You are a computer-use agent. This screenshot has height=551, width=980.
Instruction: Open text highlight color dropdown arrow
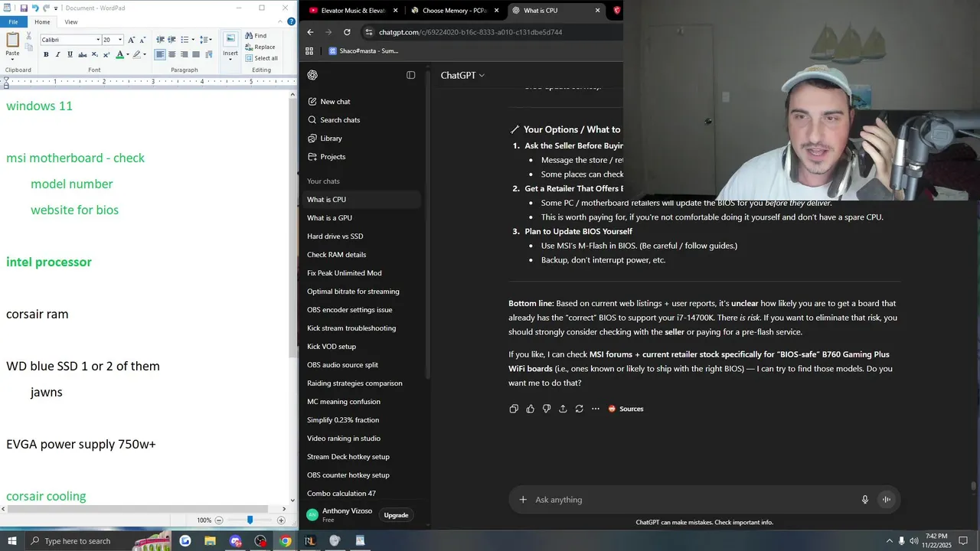click(x=145, y=54)
